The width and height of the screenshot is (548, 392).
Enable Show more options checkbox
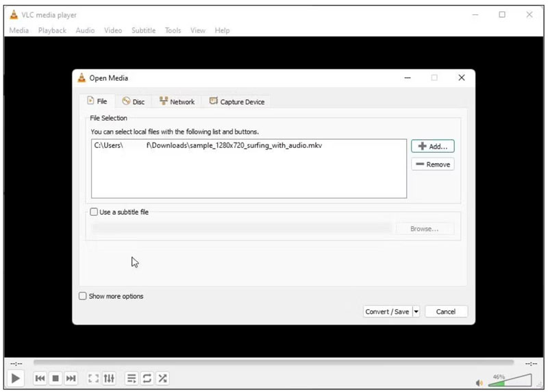coord(82,296)
